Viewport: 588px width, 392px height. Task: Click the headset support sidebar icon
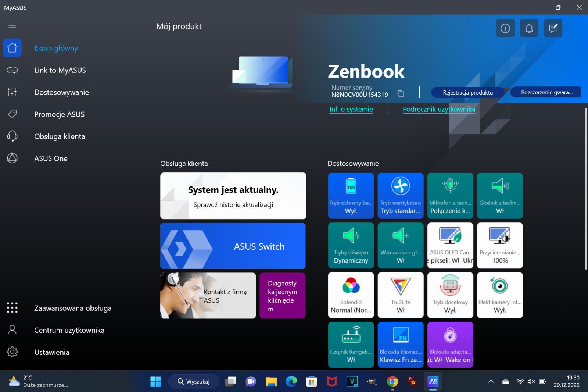click(x=12, y=136)
